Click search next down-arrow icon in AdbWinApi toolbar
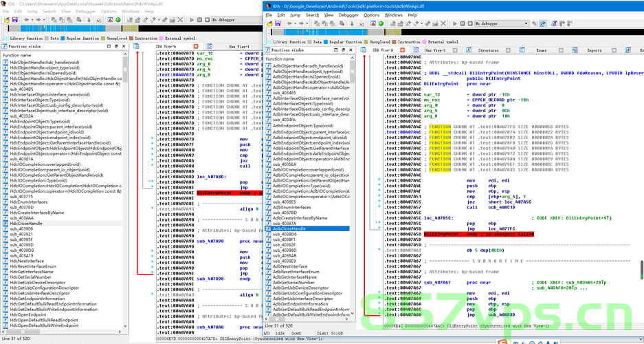Image resolution: width=644 pixels, height=344 pixels. click(352, 23)
